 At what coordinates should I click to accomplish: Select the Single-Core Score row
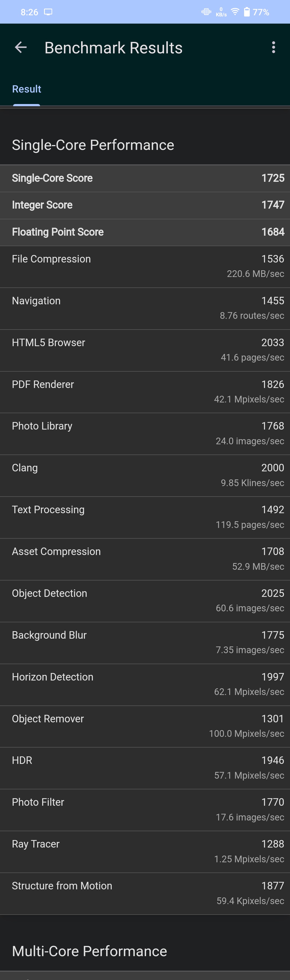[145, 178]
